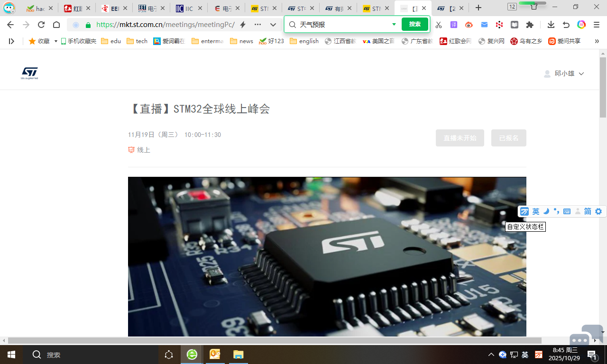Open a new browser tab
Screen dimensions: 607x364
[x=478, y=8]
